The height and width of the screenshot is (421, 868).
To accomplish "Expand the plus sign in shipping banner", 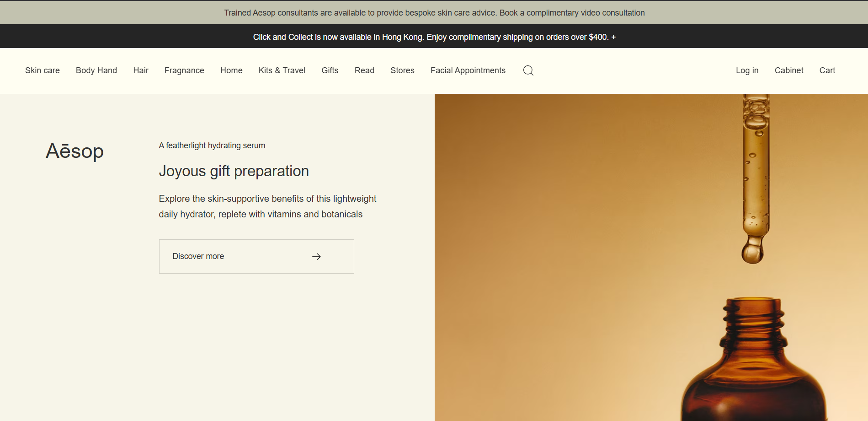I will pyautogui.click(x=613, y=37).
